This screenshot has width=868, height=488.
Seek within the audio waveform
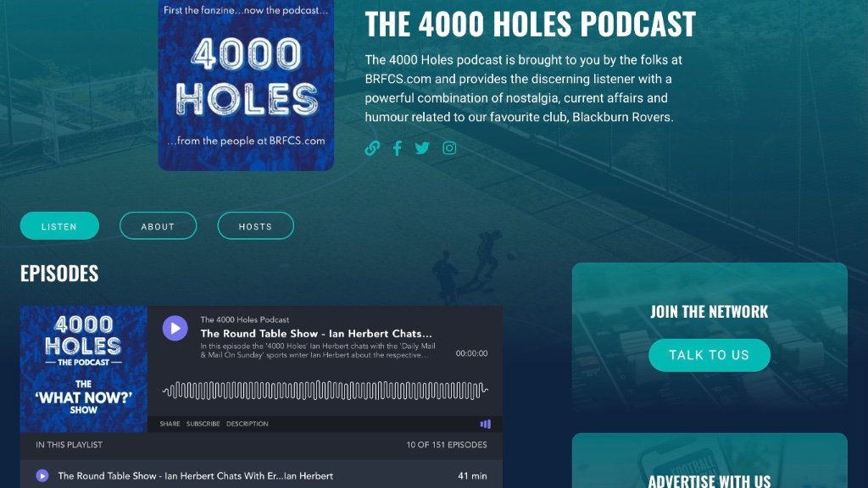325,390
